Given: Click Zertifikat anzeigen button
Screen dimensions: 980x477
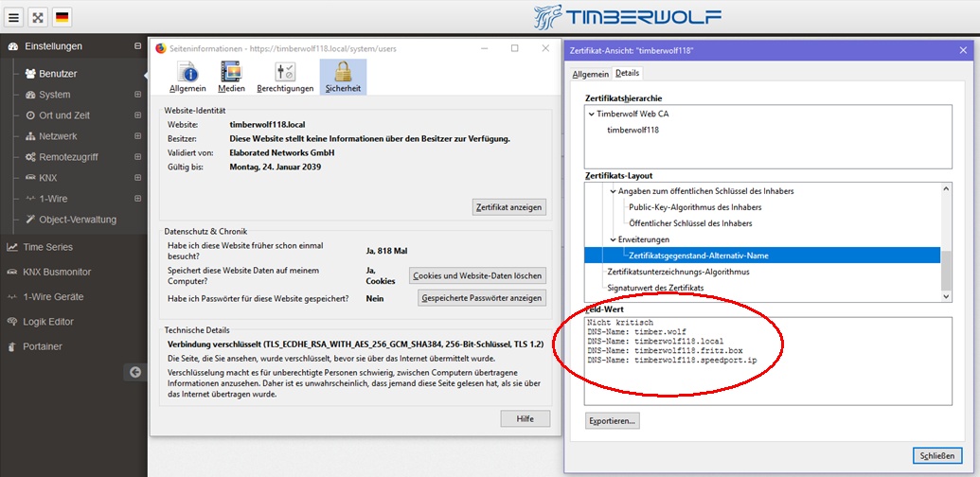Looking at the screenshot, I should (508, 206).
